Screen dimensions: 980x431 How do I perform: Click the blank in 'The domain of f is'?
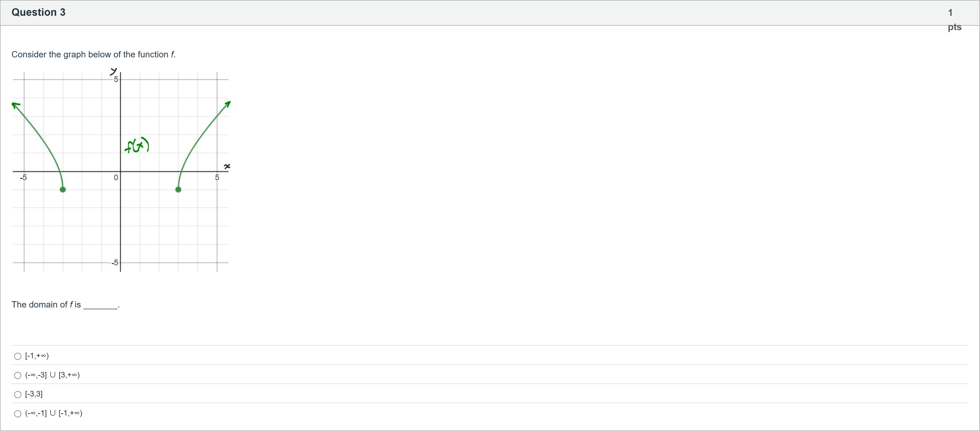coord(101,305)
